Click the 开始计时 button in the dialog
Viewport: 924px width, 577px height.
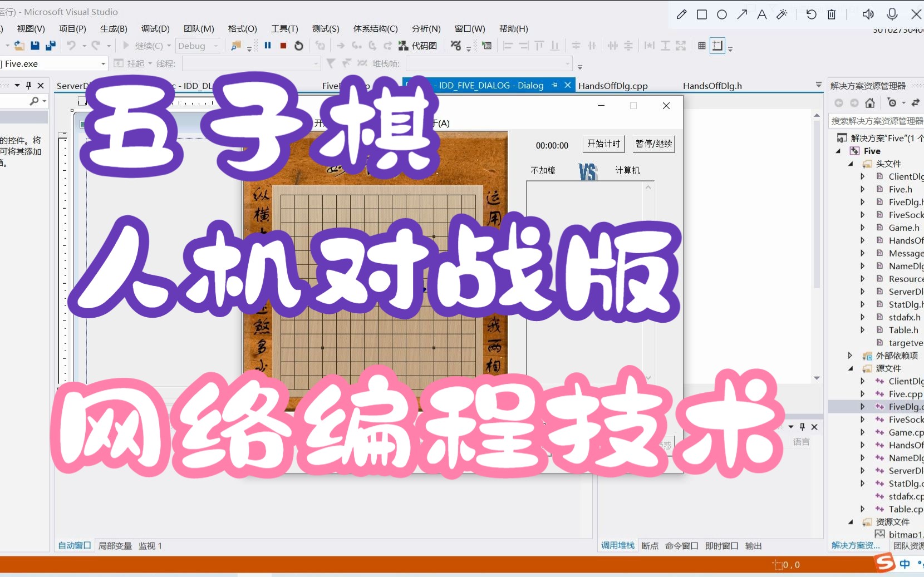(x=603, y=144)
